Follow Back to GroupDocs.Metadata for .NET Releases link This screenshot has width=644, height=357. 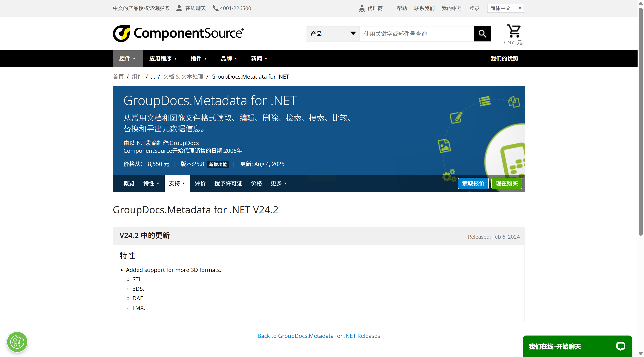(319, 336)
